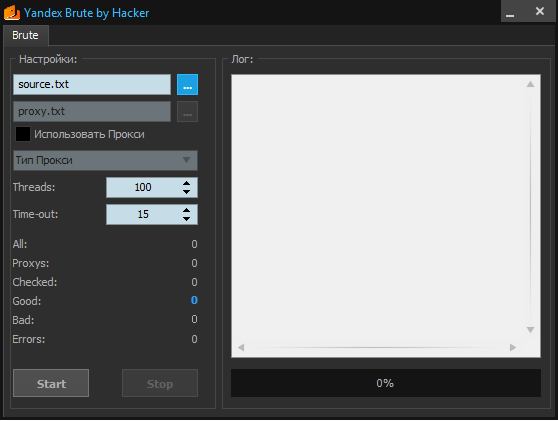Click the Stop button
Image resolution: width=558 pixels, height=421 pixels.
[x=160, y=383]
